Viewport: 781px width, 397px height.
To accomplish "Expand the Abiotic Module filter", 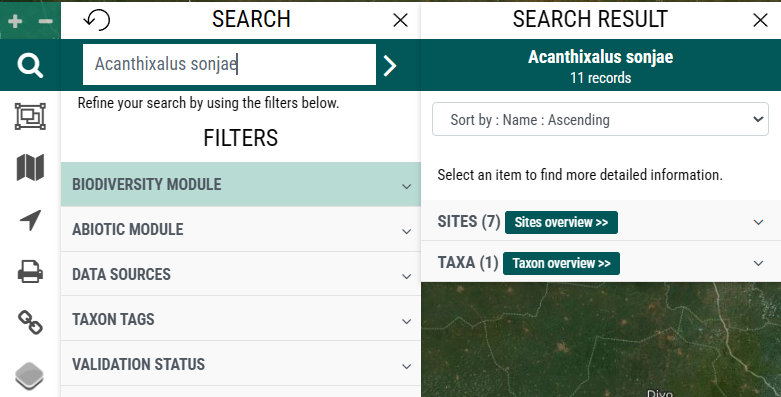I will pyautogui.click(x=241, y=229).
